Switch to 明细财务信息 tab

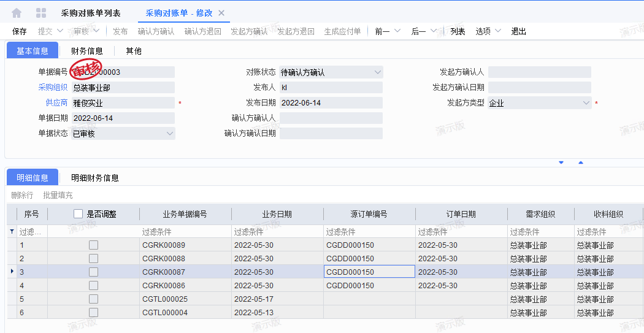(x=95, y=178)
